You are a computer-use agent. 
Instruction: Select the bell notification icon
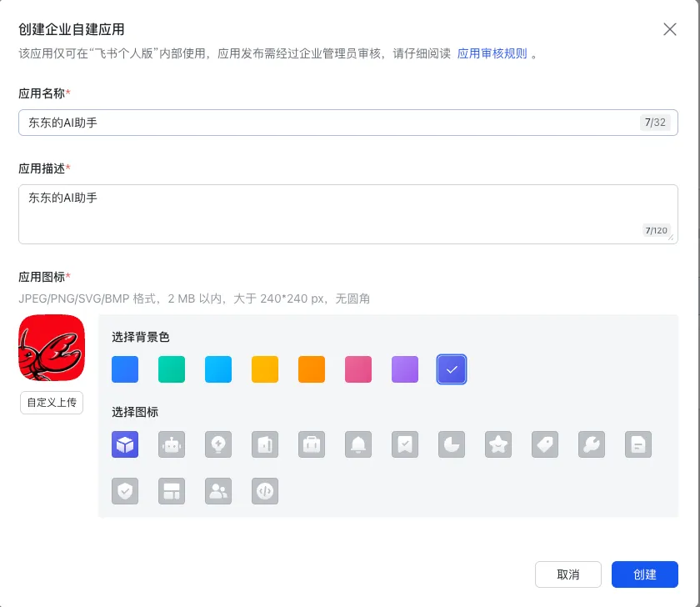358,444
